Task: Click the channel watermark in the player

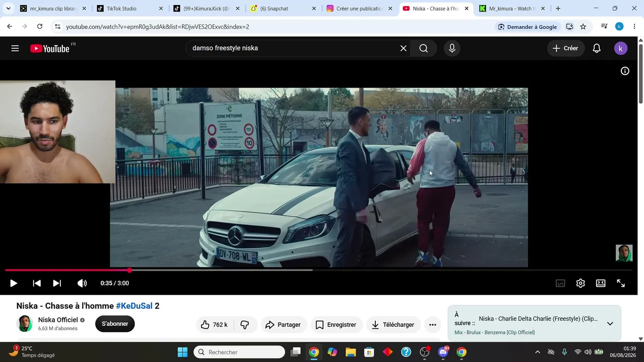Action: (624, 253)
